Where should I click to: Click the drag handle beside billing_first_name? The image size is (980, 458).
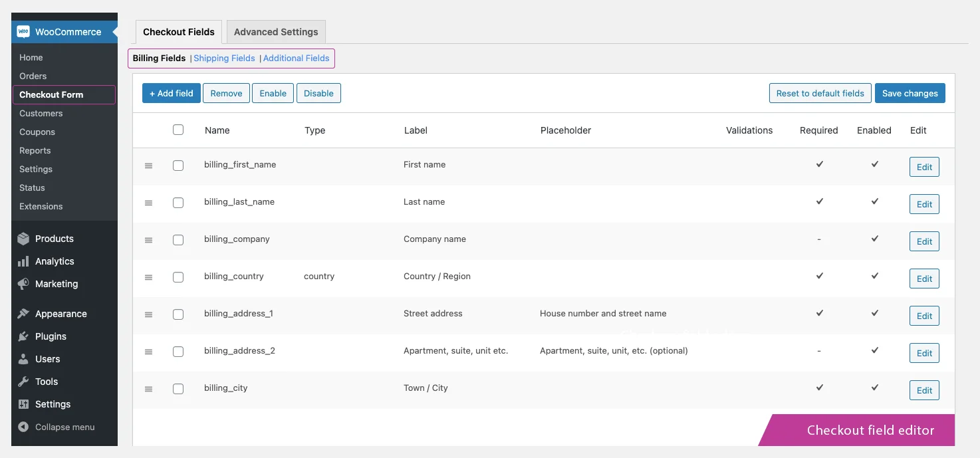click(148, 166)
